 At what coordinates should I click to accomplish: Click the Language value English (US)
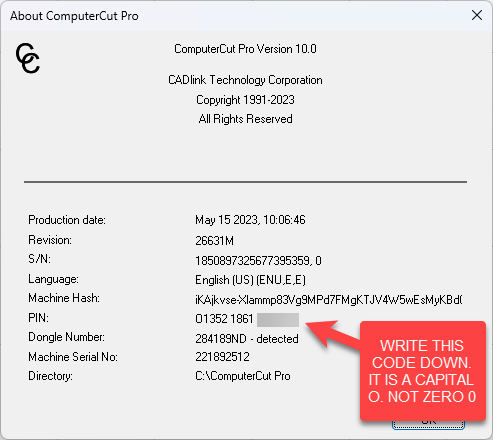250,280
